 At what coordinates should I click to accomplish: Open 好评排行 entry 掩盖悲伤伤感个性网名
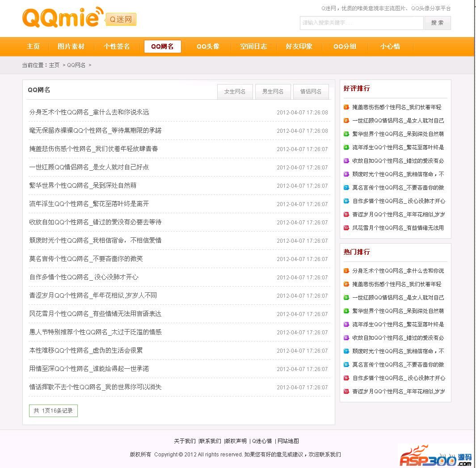click(x=397, y=107)
